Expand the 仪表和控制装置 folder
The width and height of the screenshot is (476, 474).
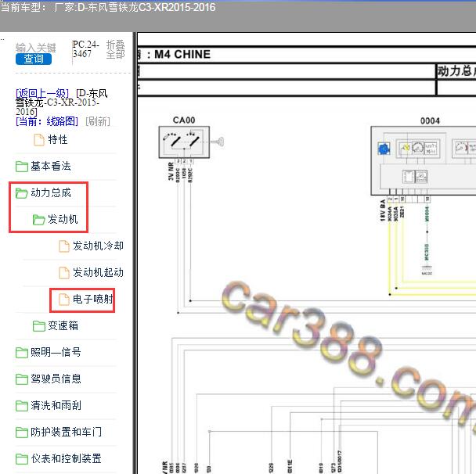(66, 458)
